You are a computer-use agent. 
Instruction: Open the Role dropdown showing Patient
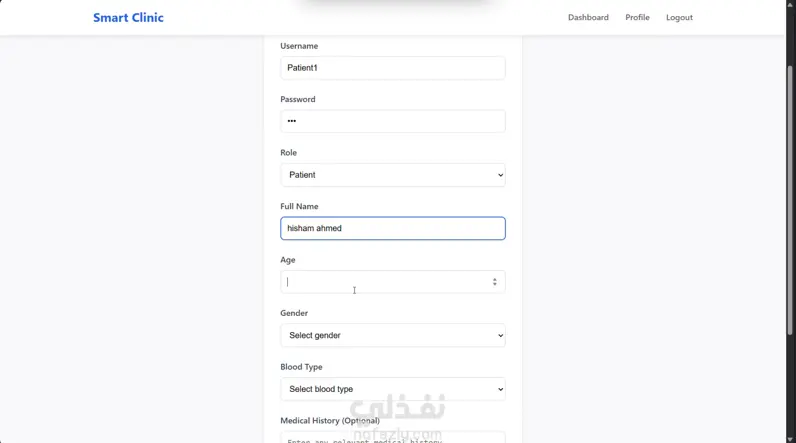392,175
